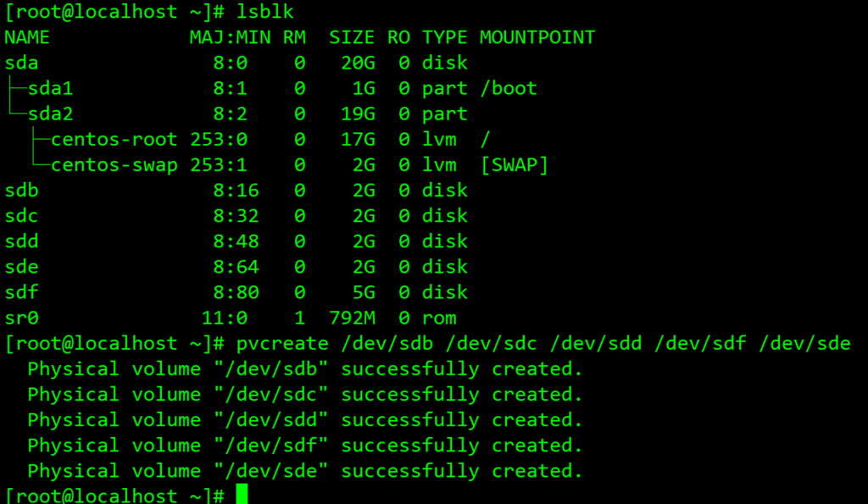
Task: Click the 20G size of sda
Action: click(x=357, y=63)
